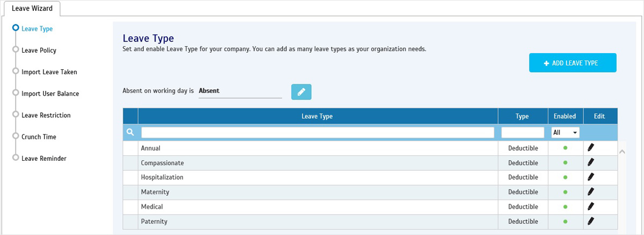
Task: Click the ADD LEAVE TYPE button
Action: tap(573, 63)
